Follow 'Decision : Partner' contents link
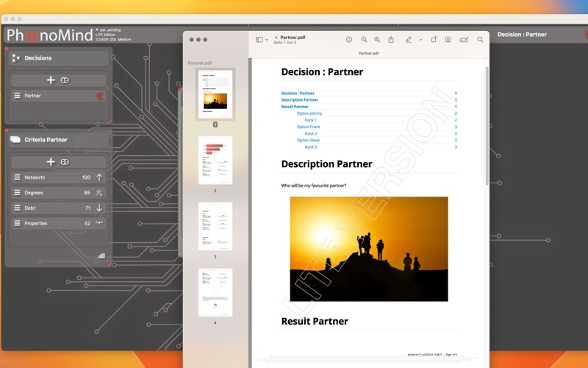The height and width of the screenshot is (368, 588). point(298,93)
